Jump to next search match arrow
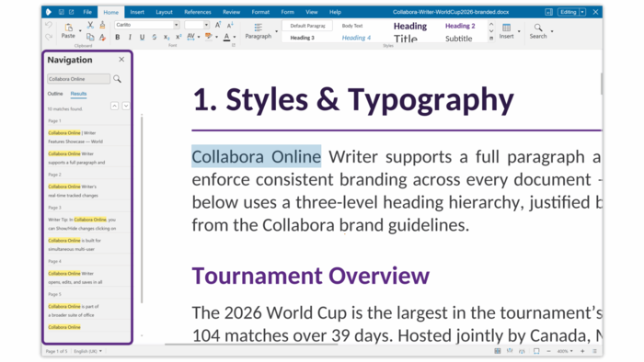Image resolution: width=644 pixels, height=362 pixels. [126, 107]
